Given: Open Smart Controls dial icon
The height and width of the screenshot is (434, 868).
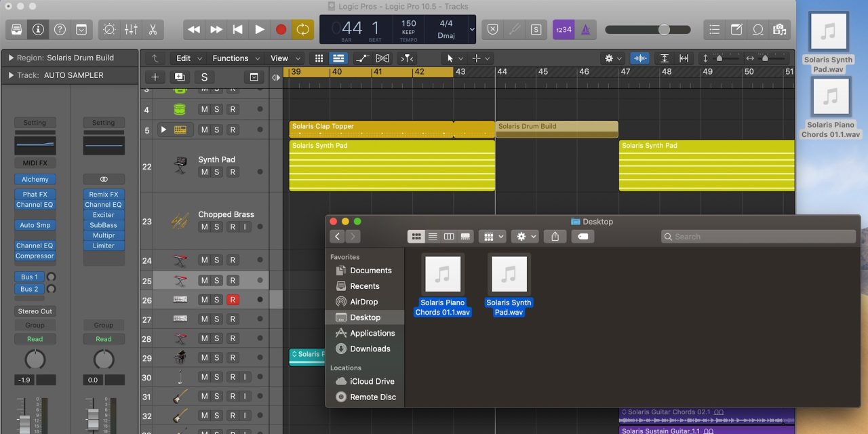Looking at the screenshot, I should click(109, 29).
